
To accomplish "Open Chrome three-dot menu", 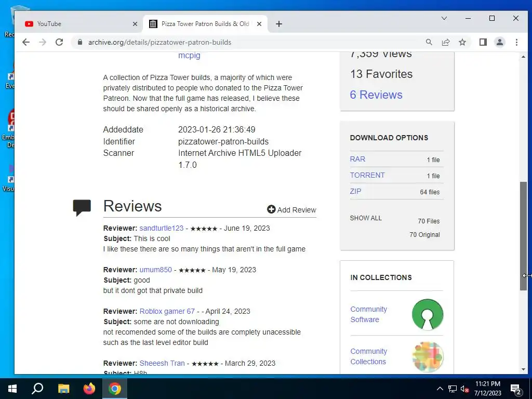I will (x=516, y=42).
